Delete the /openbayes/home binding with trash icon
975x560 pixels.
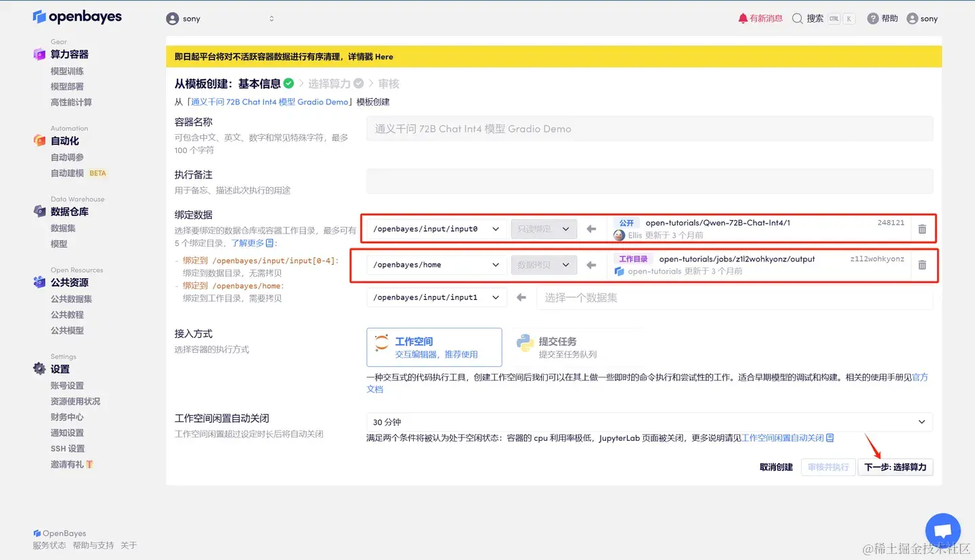922,265
